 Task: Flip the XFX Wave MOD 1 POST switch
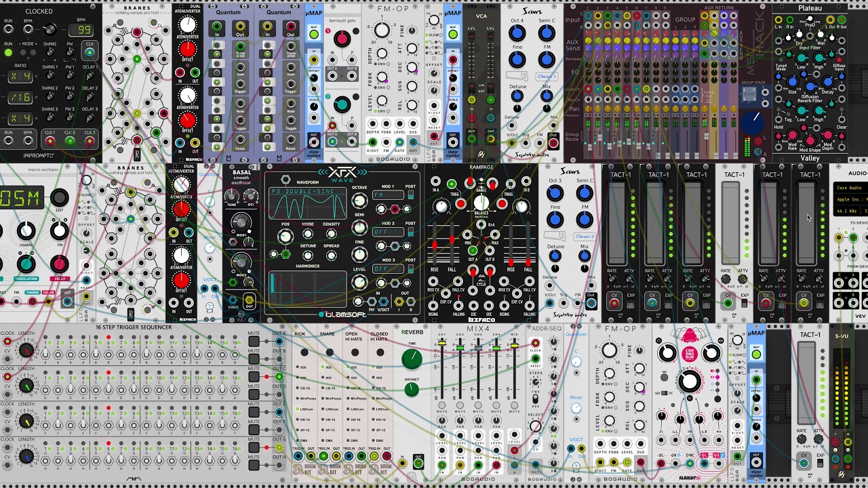[410, 195]
